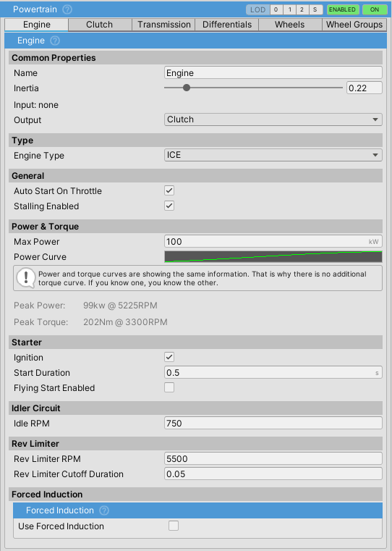This screenshot has height=551, width=392.
Task: Select LOD level 2 button
Action: coord(302,9)
